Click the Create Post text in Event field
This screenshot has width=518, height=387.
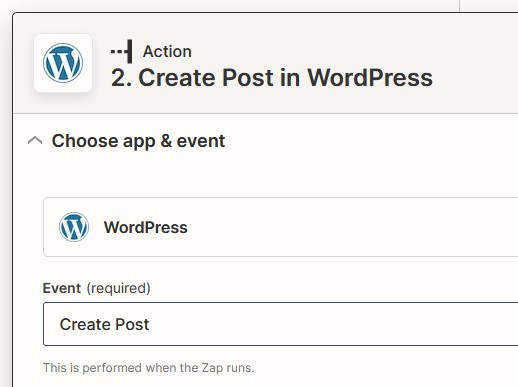click(x=104, y=324)
